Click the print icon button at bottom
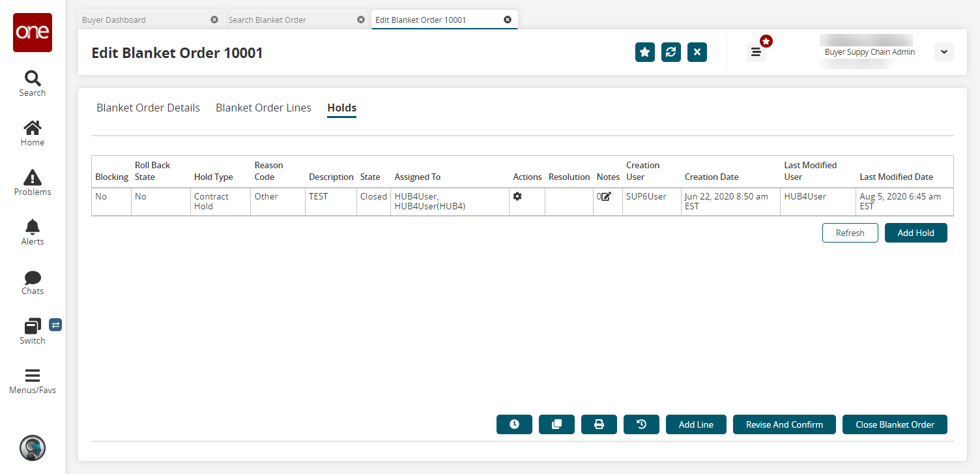 tap(599, 424)
